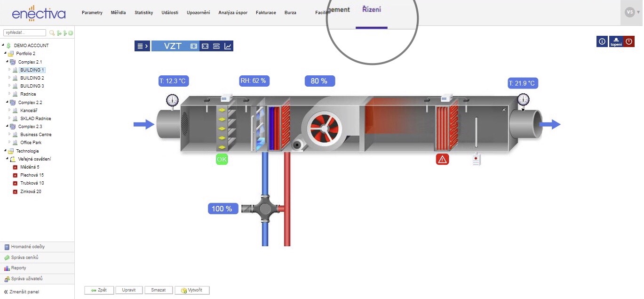This screenshot has height=299, width=644.
Task: Toggle the fullscreen frame icon next to VZT
Action: click(194, 46)
